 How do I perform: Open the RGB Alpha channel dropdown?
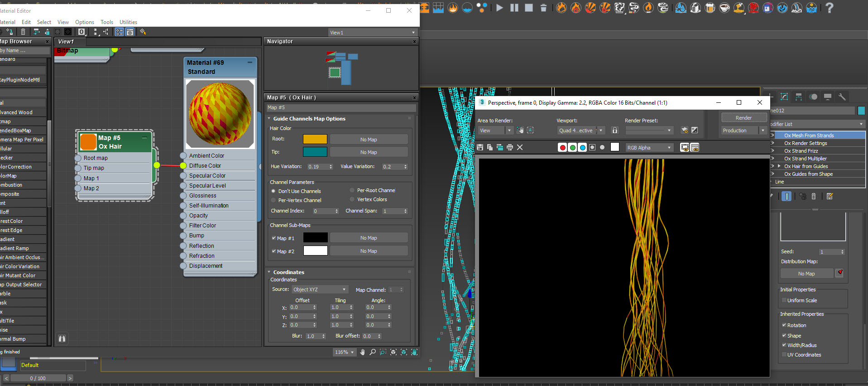pyautogui.click(x=649, y=148)
